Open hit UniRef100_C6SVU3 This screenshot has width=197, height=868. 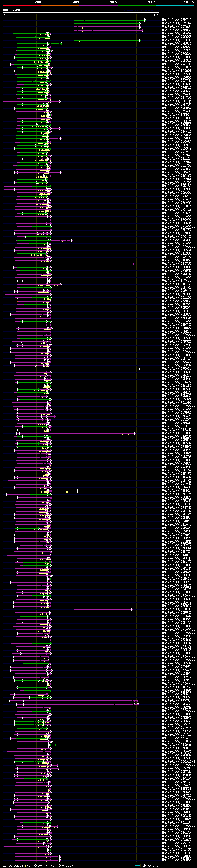177,264
